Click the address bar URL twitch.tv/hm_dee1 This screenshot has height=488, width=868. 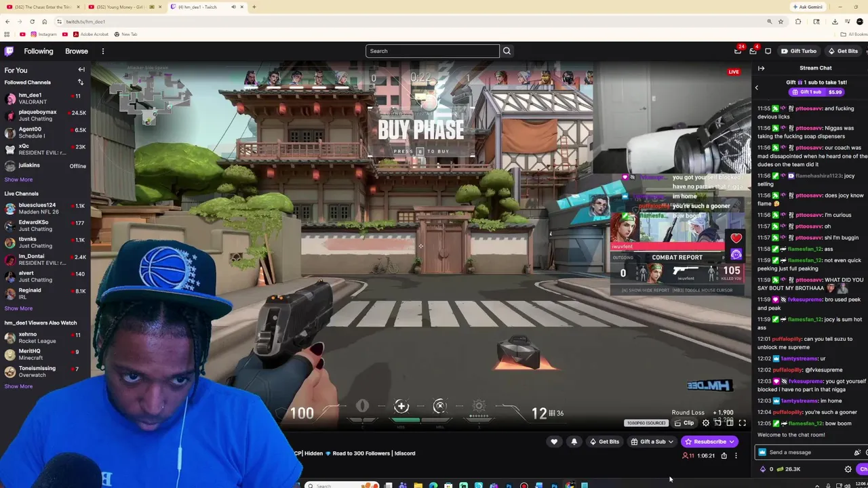(85, 22)
